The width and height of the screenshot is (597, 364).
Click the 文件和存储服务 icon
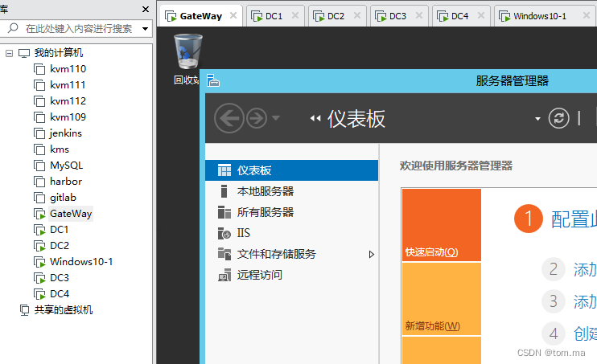point(224,254)
